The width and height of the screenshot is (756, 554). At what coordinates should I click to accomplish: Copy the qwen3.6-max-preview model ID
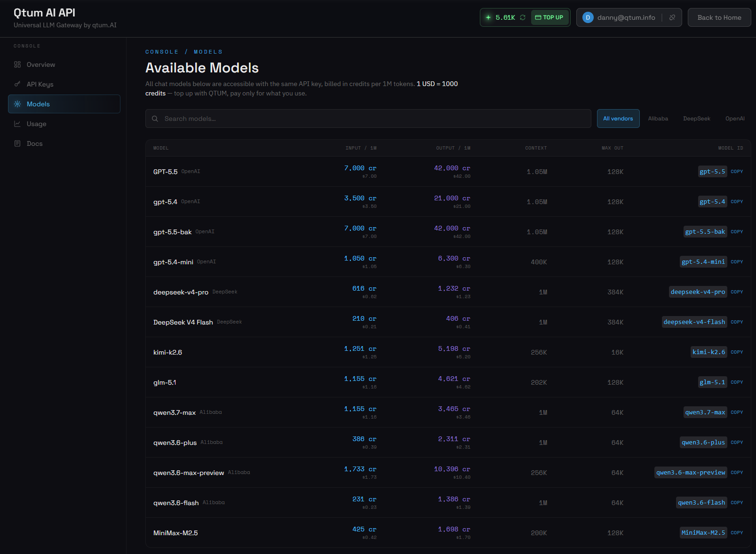737,473
